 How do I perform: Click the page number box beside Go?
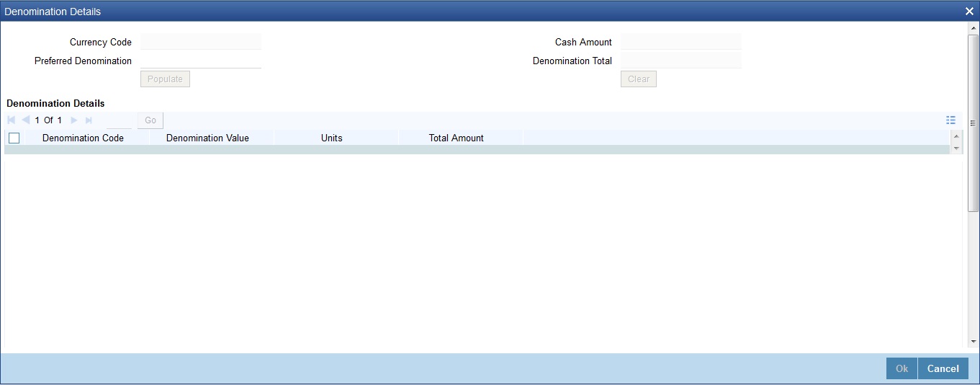click(119, 120)
